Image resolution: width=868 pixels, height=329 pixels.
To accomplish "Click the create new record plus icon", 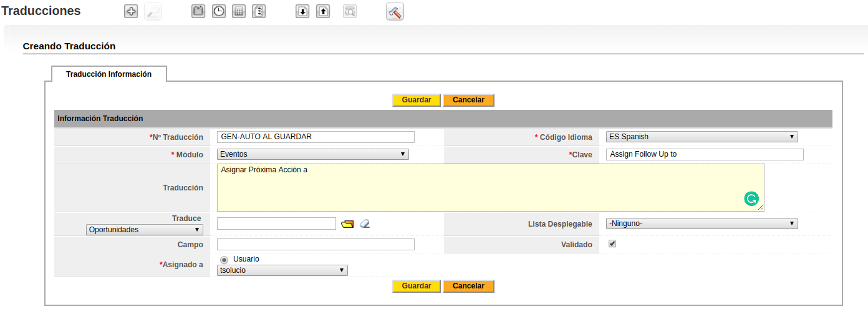I will click(131, 11).
